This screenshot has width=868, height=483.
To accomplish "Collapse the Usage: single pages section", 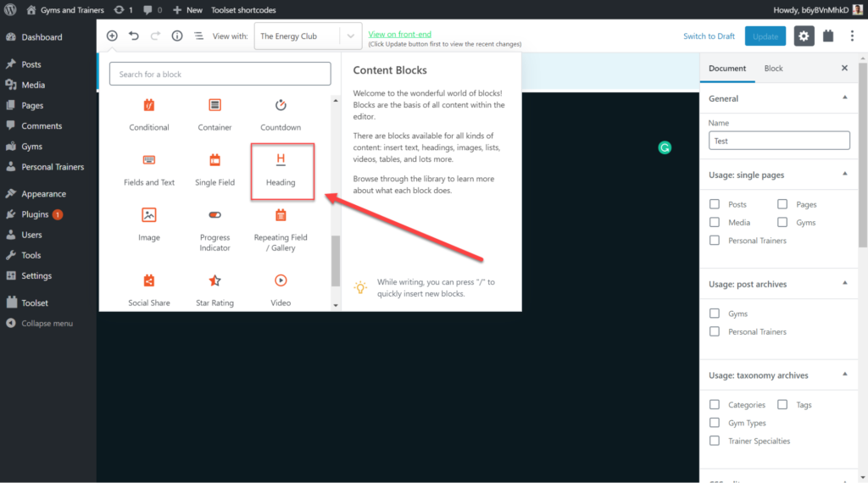I will point(779,175).
